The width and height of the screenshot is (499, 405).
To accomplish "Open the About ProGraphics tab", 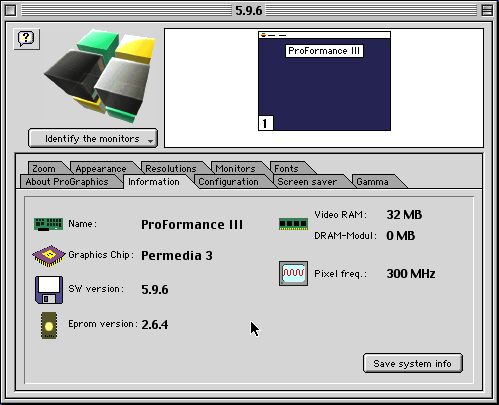I will (x=67, y=182).
